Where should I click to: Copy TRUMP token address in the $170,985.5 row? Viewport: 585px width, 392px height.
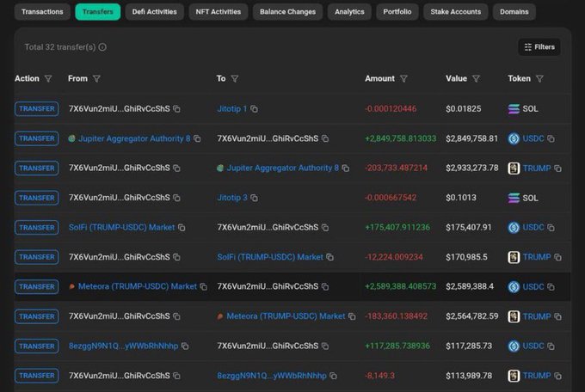coord(557,257)
